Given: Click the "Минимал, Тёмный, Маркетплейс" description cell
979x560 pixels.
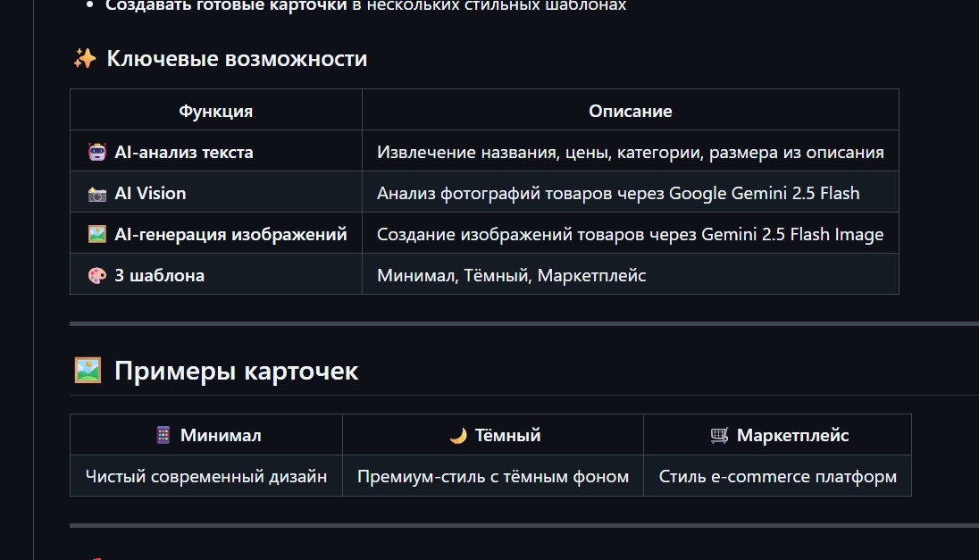Looking at the screenshot, I should point(511,275).
